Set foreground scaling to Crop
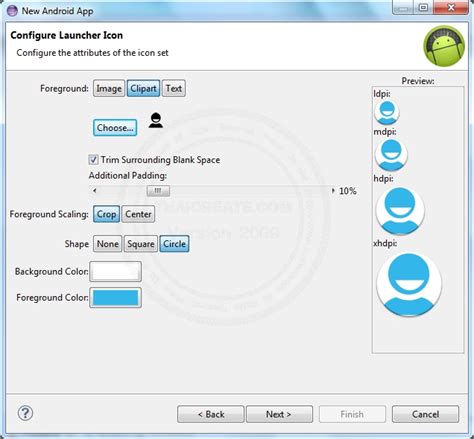The height and width of the screenshot is (439, 474). click(106, 214)
